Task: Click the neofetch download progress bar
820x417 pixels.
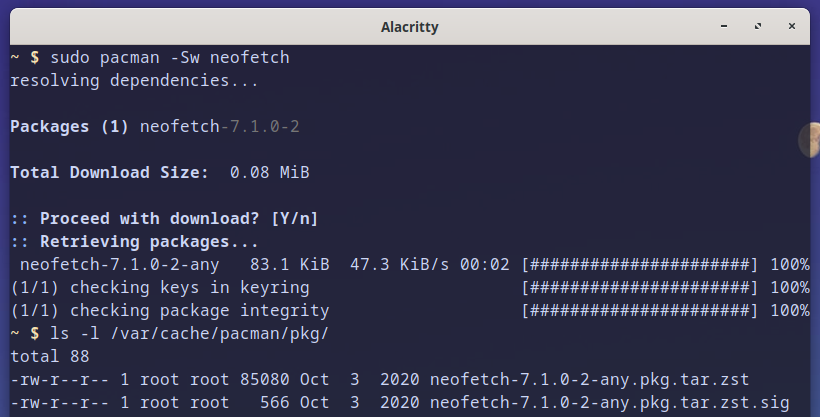Action: tap(640, 265)
